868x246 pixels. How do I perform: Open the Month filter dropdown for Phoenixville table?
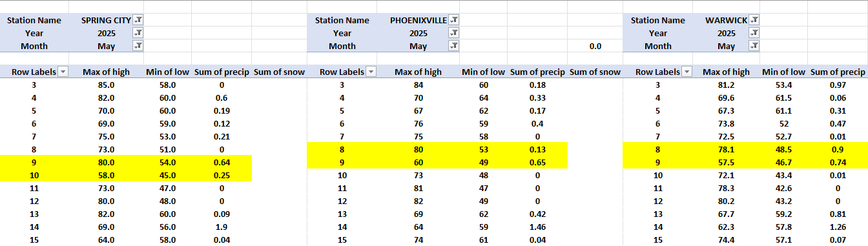(454, 46)
